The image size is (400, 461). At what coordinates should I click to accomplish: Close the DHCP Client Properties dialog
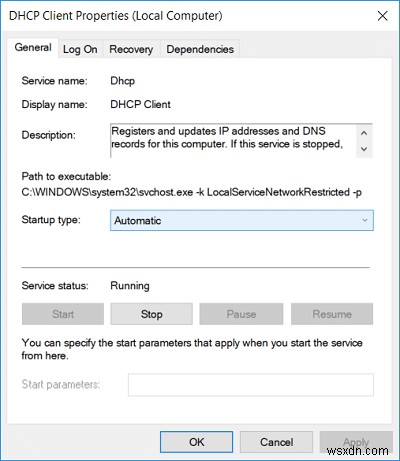[x=382, y=16]
